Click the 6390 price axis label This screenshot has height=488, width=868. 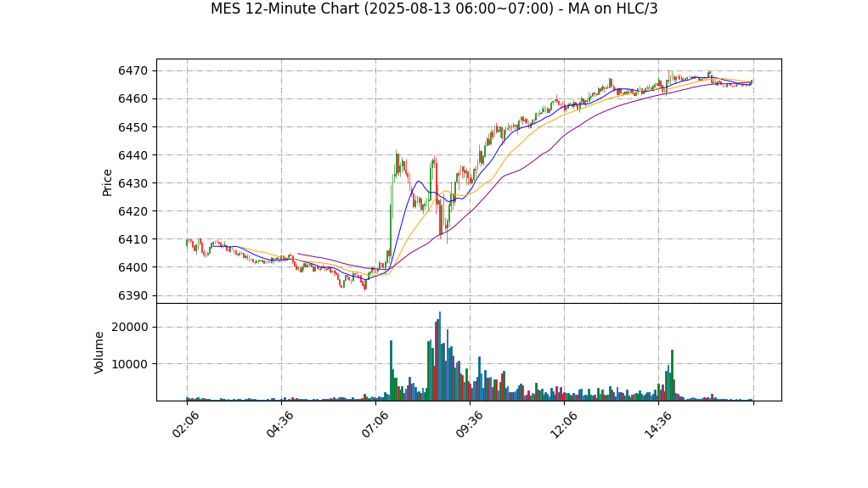pyautogui.click(x=132, y=295)
